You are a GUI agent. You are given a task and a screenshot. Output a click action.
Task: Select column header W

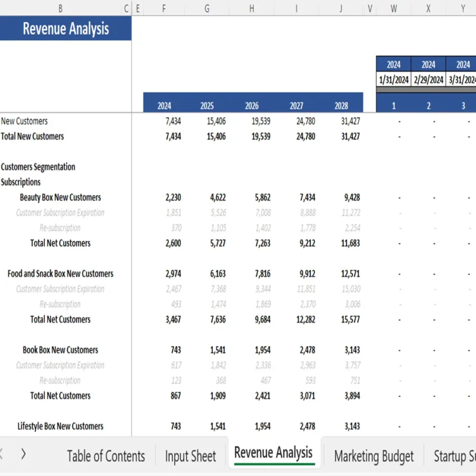(394, 8)
